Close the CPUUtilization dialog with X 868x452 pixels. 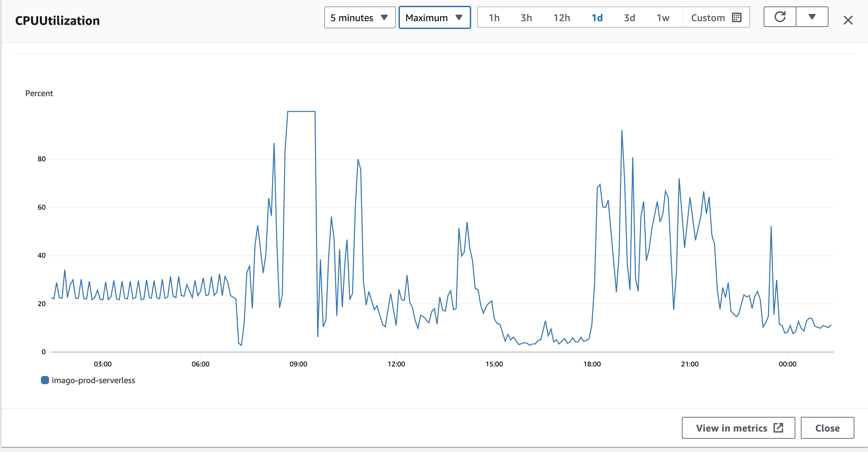848,20
